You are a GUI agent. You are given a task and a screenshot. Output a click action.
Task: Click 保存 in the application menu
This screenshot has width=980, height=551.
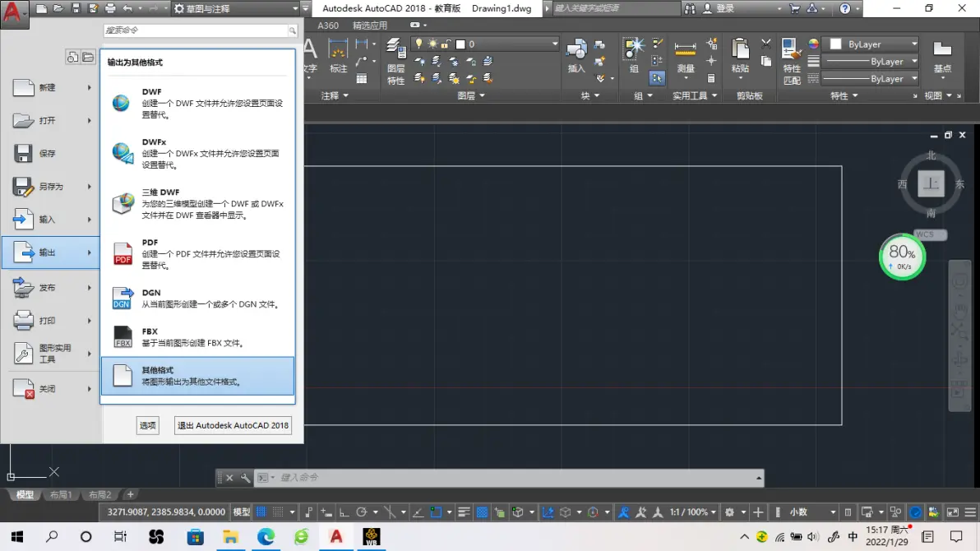[x=51, y=153]
